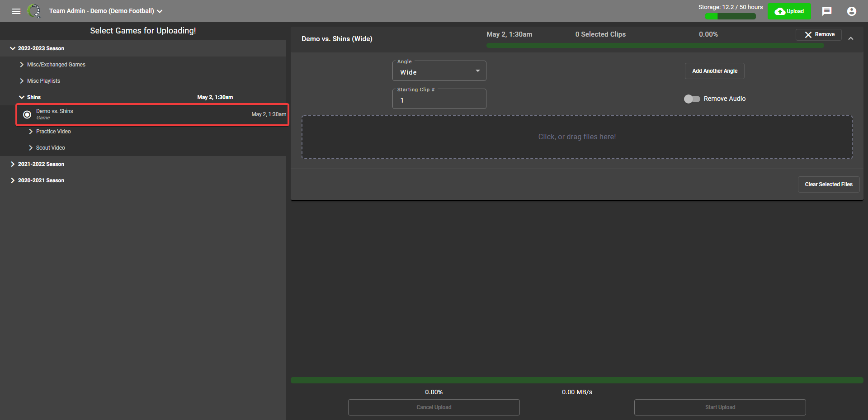The image size is (868, 420).
Task: Click the Cancel Upload button
Action: pos(434,407)
